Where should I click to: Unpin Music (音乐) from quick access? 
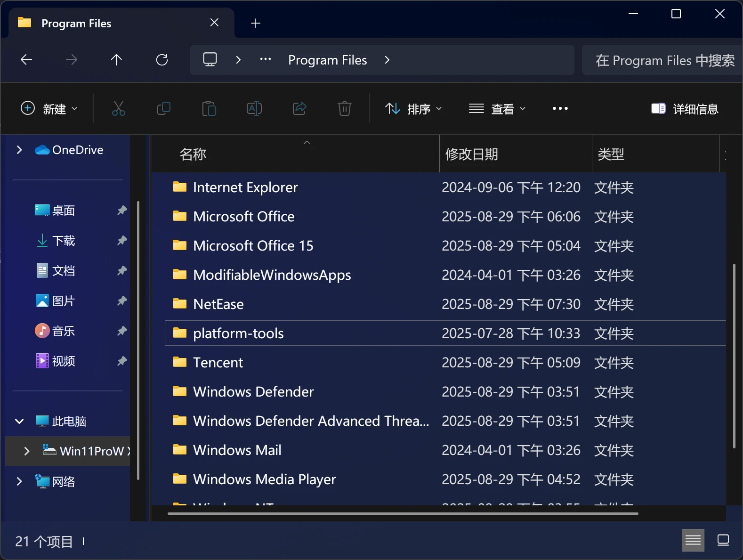[x=122, y=331]
